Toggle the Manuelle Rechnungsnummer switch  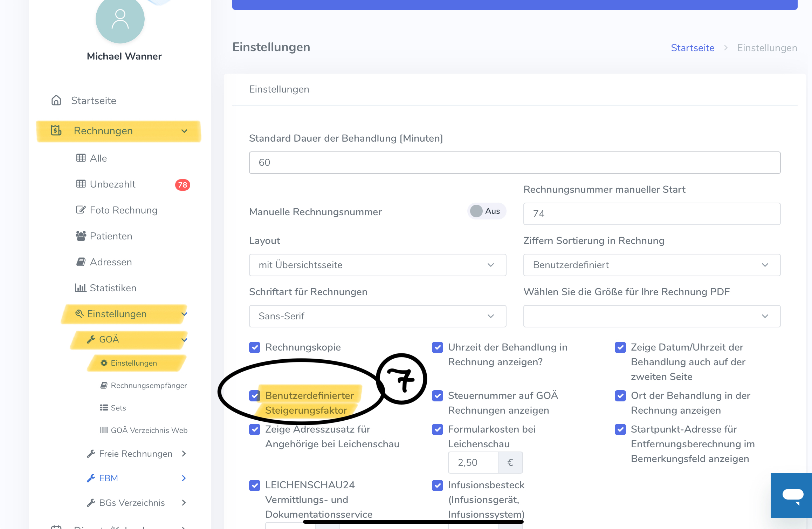(486, 211)
